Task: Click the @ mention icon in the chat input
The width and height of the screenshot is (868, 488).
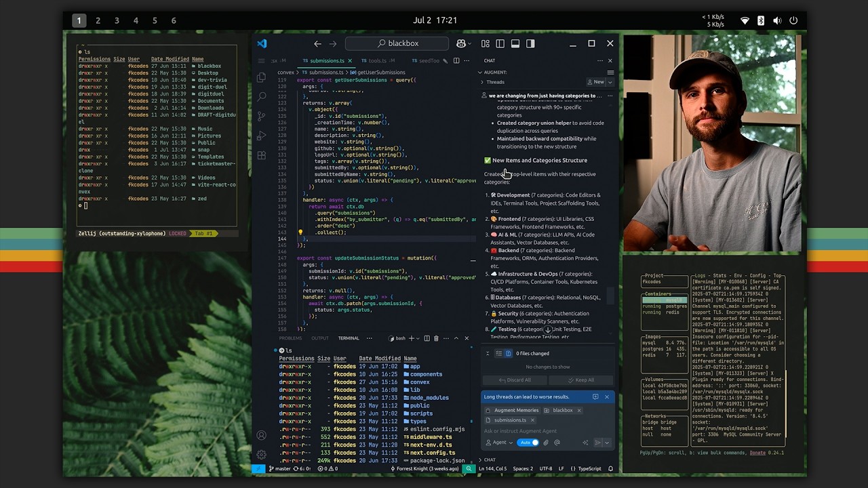Action: (557, 443)
